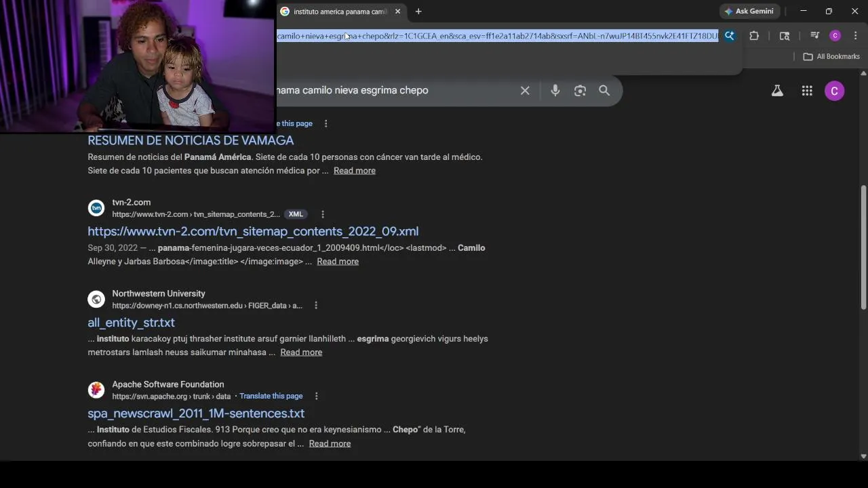868x488 pixels.
Task: Click Read more under spa_newscrawl snippet
Action: (330, 444)
